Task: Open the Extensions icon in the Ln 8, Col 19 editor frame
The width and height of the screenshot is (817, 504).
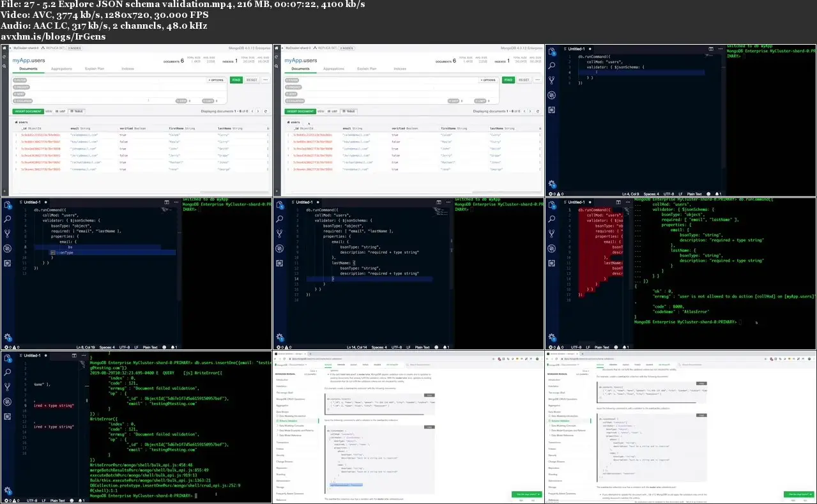Action: tap(8, 263)
